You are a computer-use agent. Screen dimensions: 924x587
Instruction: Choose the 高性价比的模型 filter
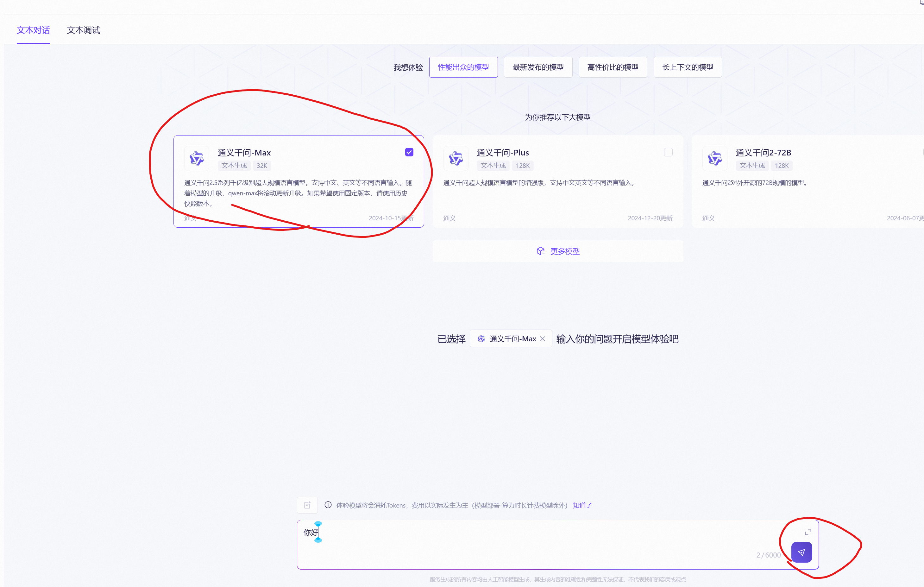click(x=613, y=67)
